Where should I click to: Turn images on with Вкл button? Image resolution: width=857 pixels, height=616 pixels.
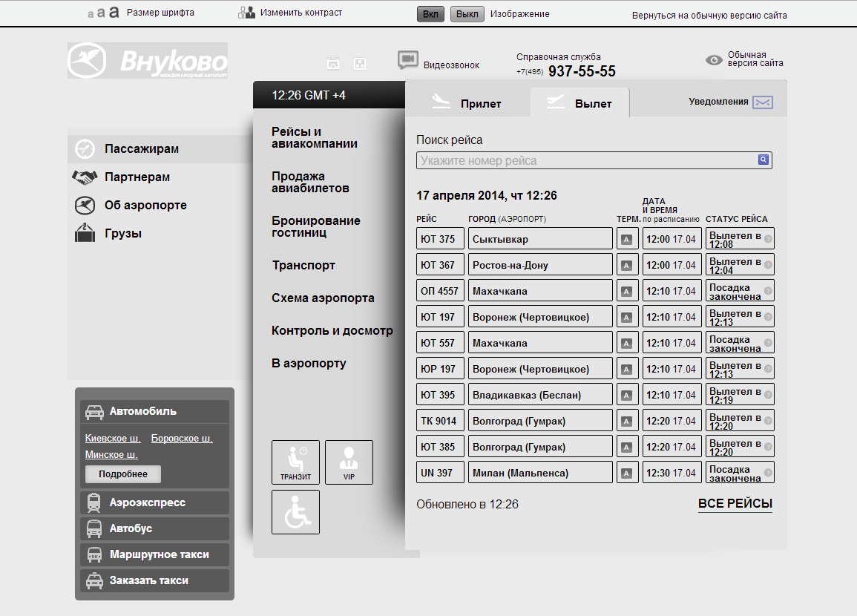[x=430, y=14]
